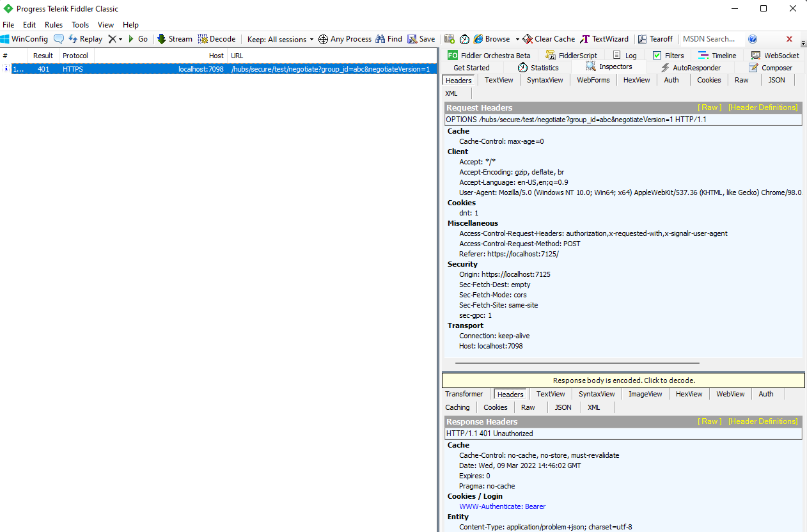The image size is (807, 532).
Task: Click response body encoded decode bar
Action: click(623, 380)
